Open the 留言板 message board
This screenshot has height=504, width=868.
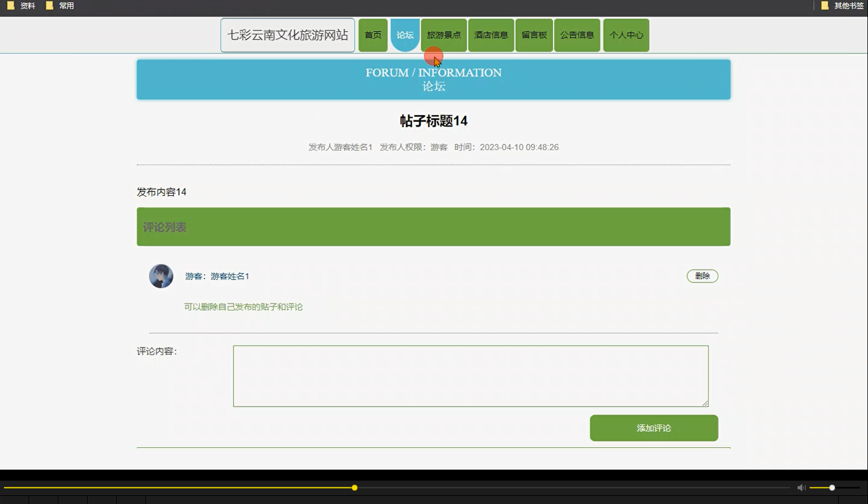(534, 35)
